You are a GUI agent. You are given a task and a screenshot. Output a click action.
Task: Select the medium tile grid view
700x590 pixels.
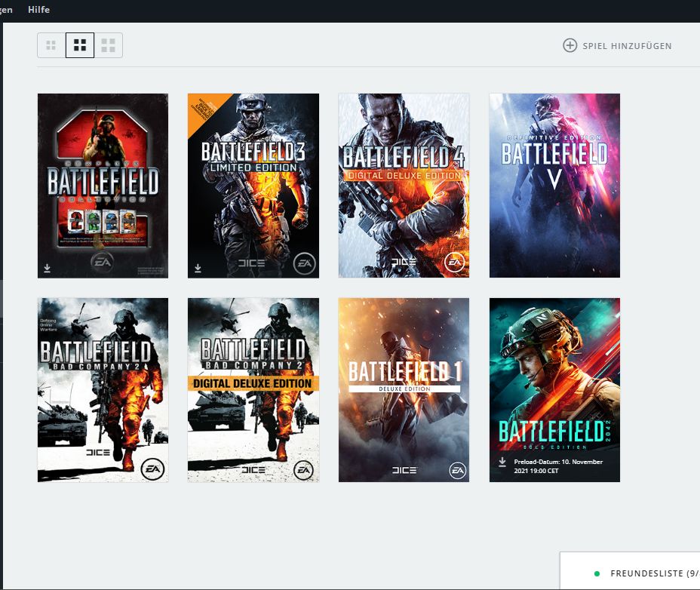click(80, 45)
